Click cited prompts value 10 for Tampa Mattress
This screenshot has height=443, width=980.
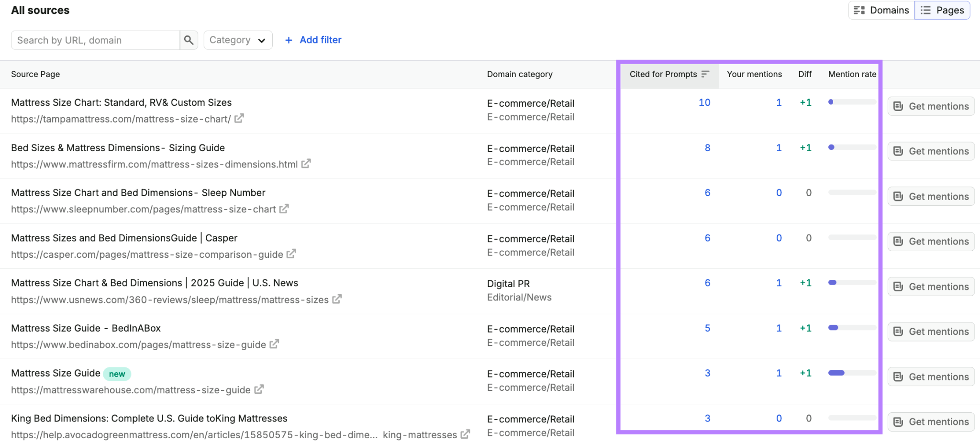click(704, 102)
